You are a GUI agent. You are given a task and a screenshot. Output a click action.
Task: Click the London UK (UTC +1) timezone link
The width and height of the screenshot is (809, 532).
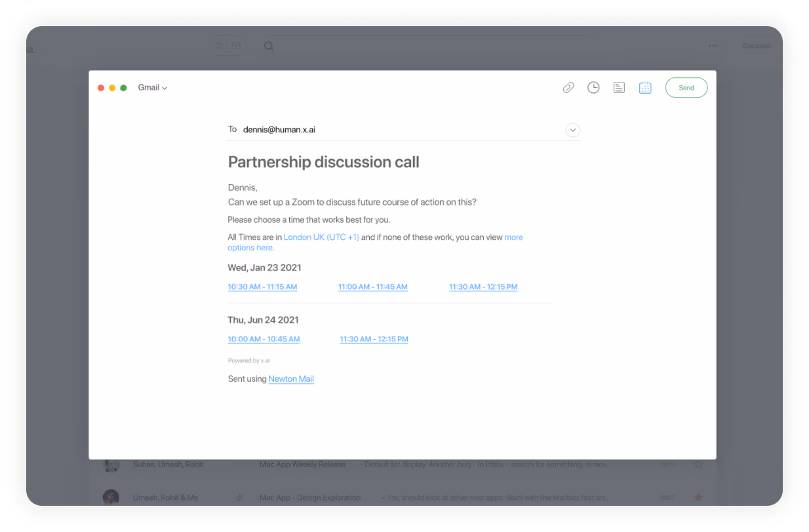pyautogui.click(x=321, y=237)
